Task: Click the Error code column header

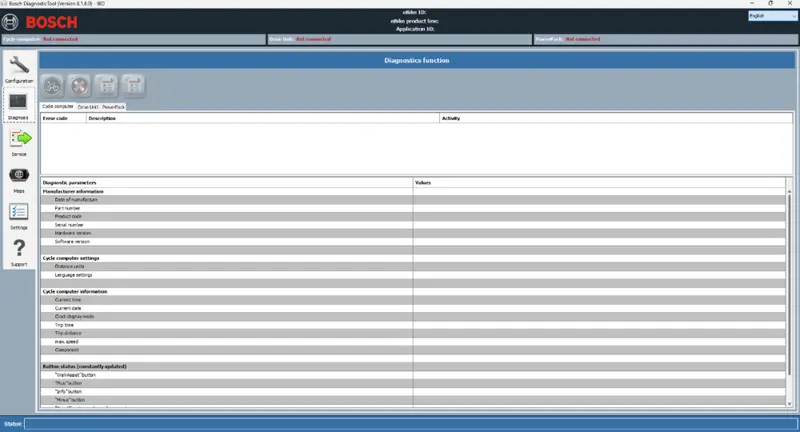Action: click(x=63, y=118)
